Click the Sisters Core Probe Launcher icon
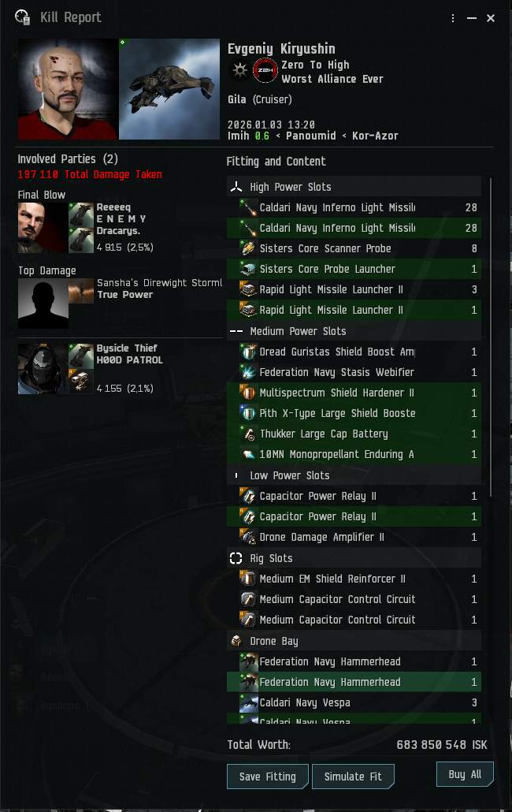The width and height of the screenshot is (512, 812). click(248, 269)
